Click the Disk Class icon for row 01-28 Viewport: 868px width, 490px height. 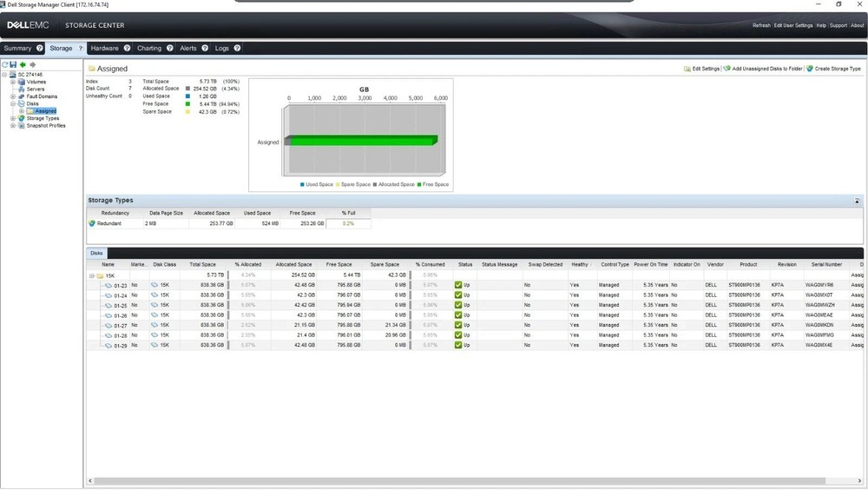(155, 334)
